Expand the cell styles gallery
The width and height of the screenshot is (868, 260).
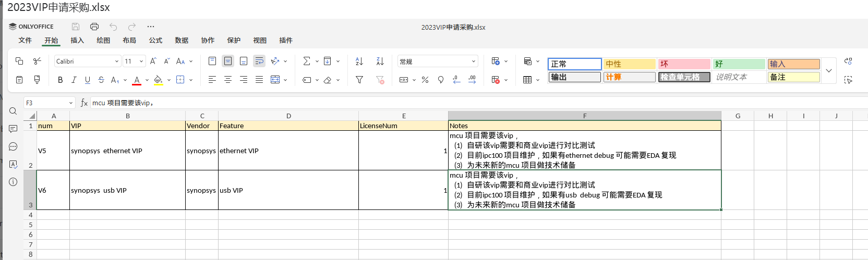pyautogui.click(x=828, y=70)
